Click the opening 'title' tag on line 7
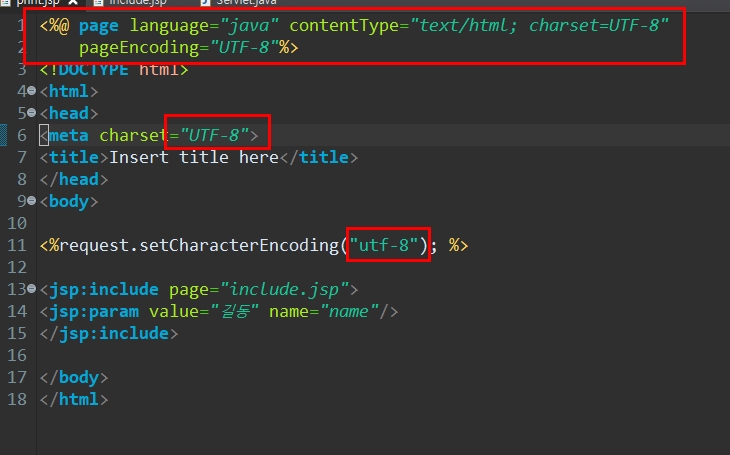The height and width of the screenshot is (455, 730). [74, 157]
